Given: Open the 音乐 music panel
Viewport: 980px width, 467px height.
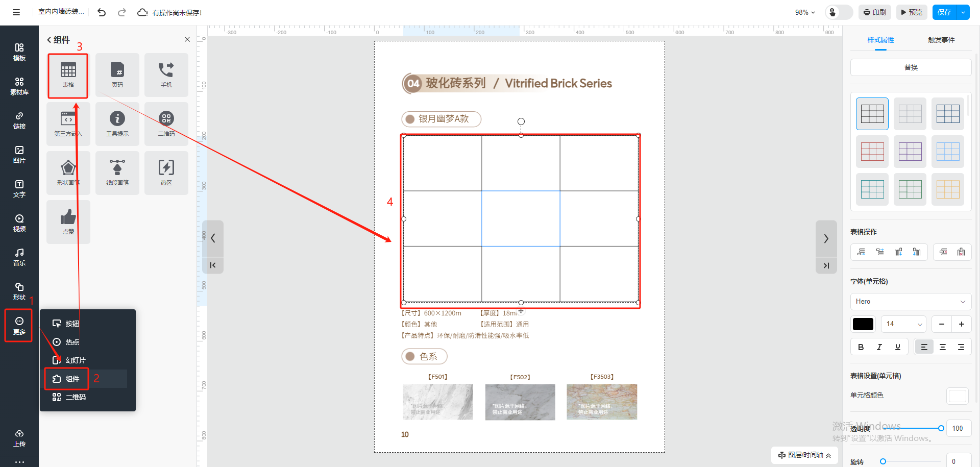Looking at the screenshot, I should (x=19, y=257).
